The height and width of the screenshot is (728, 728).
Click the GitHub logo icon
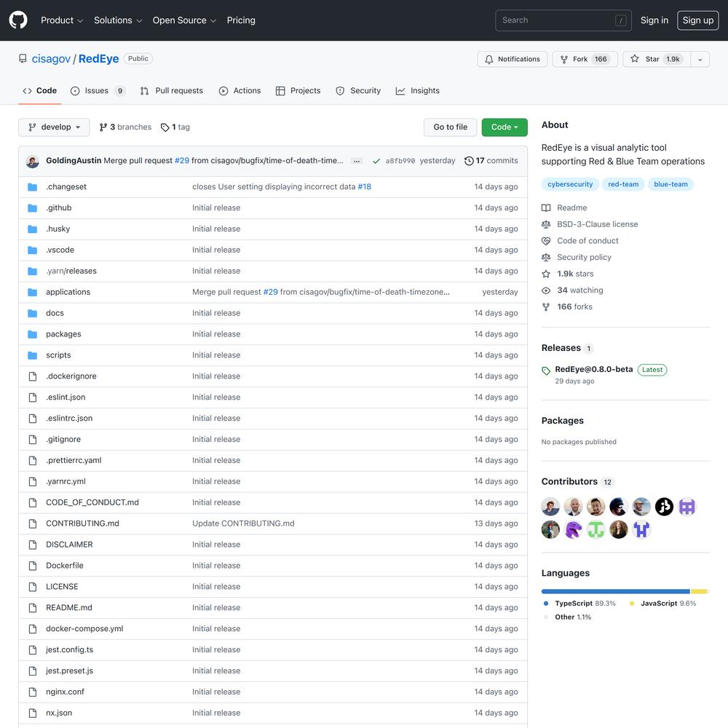click(18, 20)
